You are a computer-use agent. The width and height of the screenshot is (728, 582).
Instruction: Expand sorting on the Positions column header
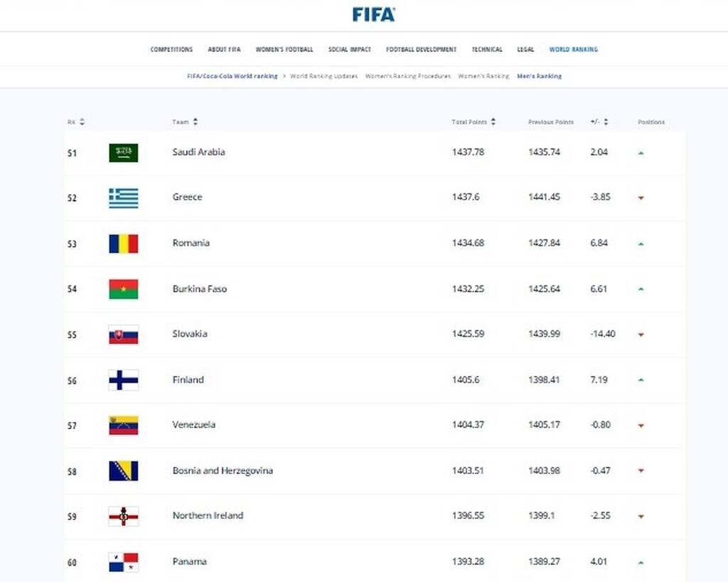coord(651,122)
